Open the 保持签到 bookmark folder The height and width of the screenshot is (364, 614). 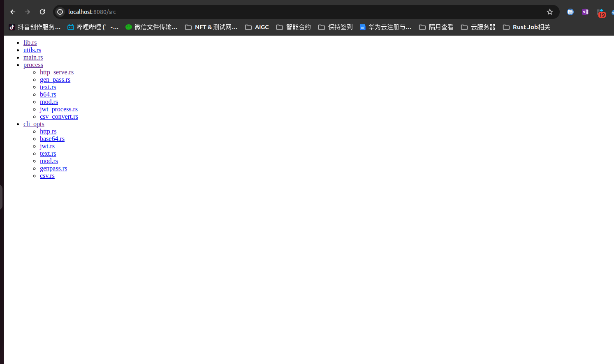point(336,27)
